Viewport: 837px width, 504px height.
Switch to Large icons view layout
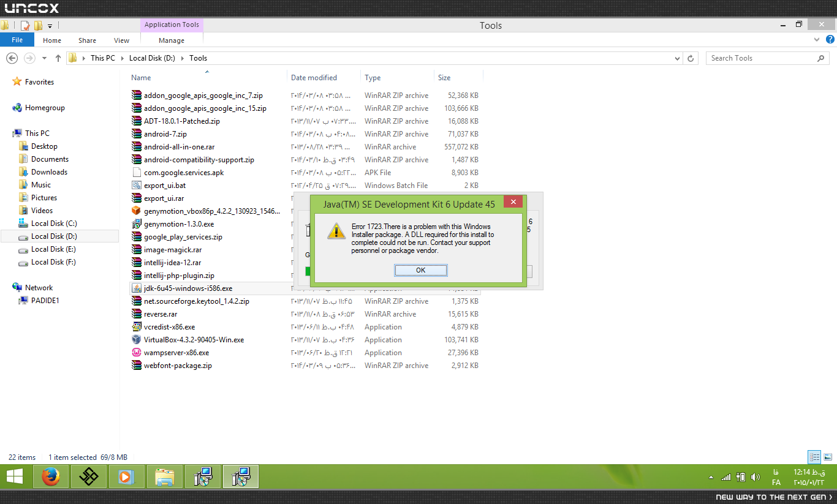[x=827, y=457]
